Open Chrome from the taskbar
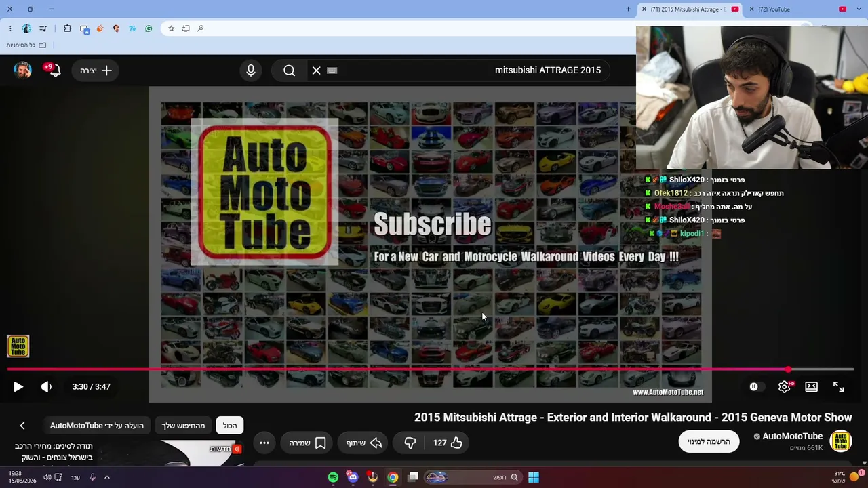The image size is (868, 488). (x=393, y=477)
